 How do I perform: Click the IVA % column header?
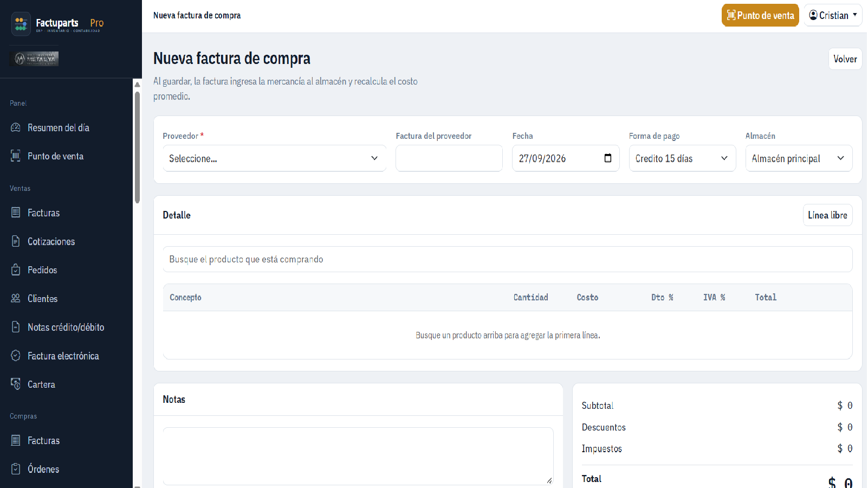[x=714, y=297]
